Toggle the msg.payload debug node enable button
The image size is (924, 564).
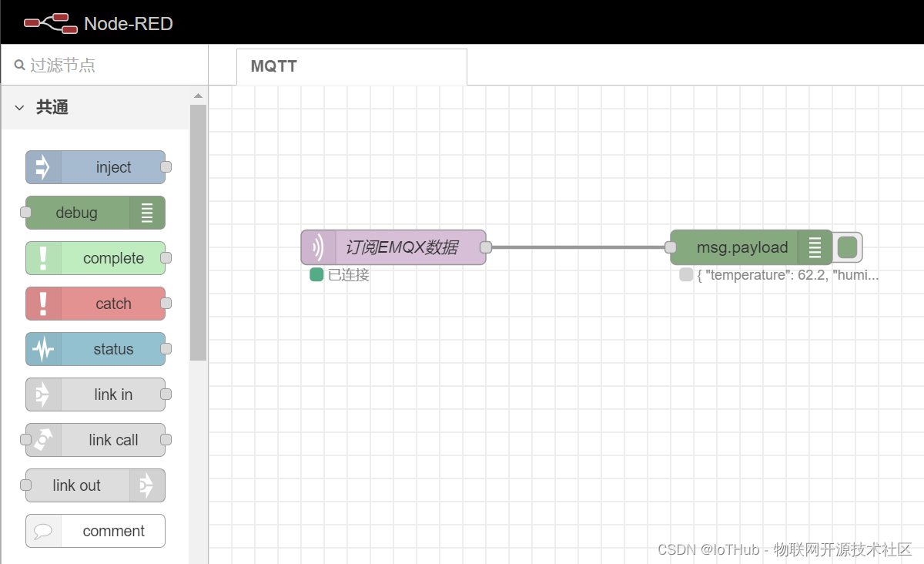click(847, 247)
